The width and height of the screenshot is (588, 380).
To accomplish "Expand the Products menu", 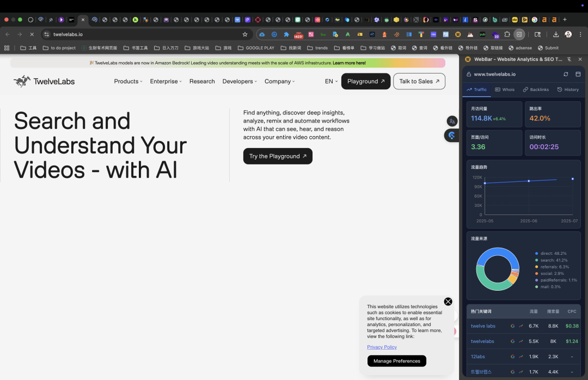I will 128,82.
